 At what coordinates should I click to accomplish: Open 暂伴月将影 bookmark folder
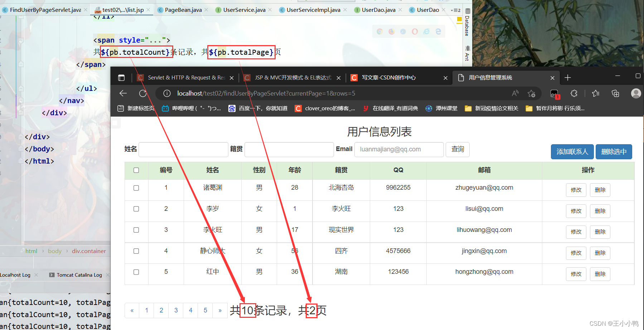point(555,108)
